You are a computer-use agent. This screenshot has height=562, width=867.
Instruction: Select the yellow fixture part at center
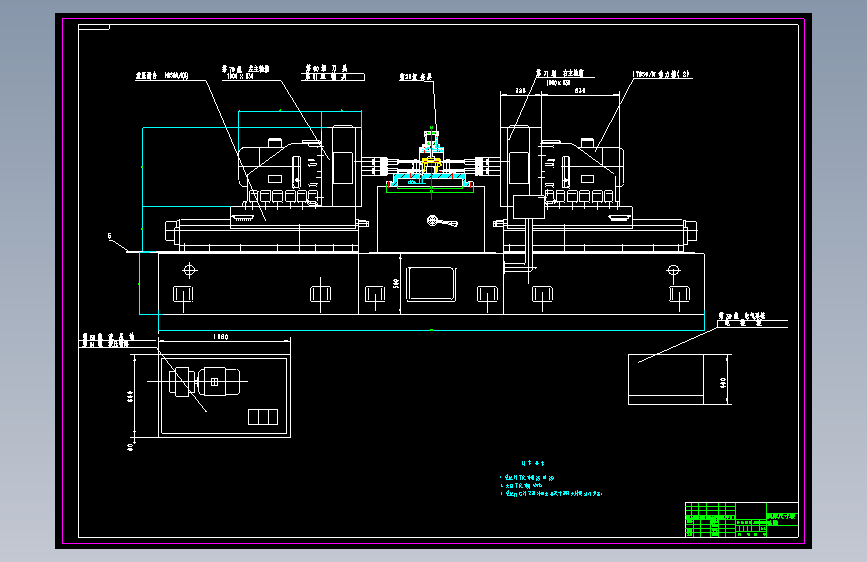(431, 164)
